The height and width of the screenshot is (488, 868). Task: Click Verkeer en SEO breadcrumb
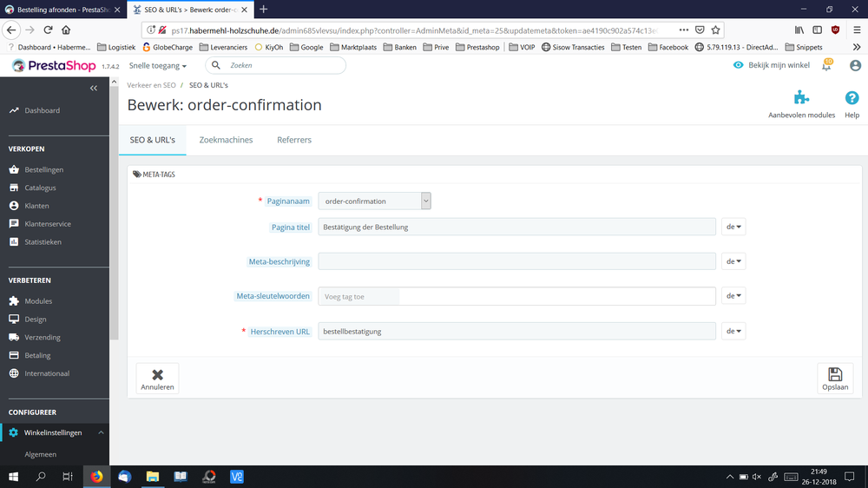(x=151, y=85)
